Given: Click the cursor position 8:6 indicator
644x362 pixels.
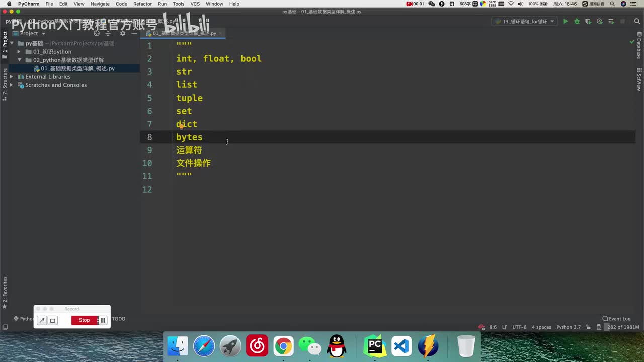Looking at the screenshot, I should pos(493,327).
